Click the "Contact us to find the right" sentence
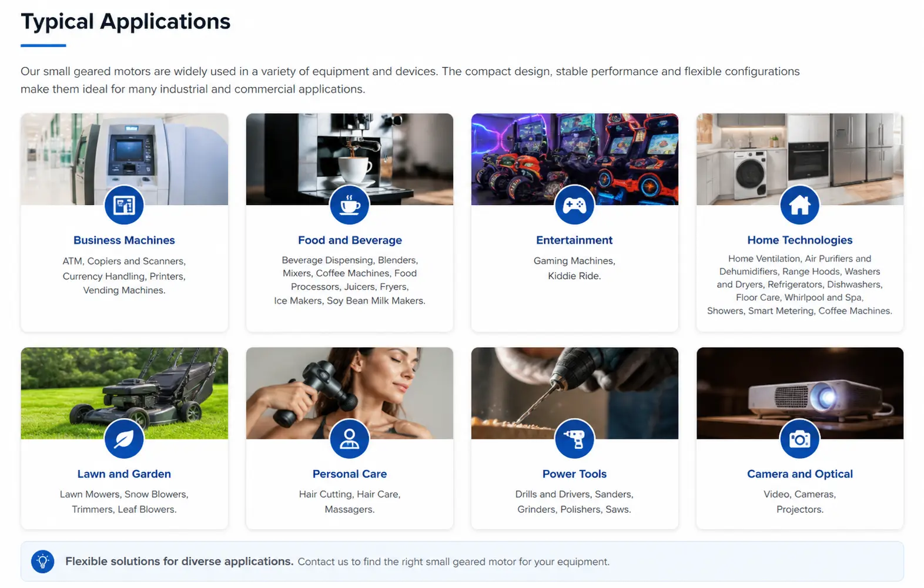Screen dimensions: 924x588 453,562
